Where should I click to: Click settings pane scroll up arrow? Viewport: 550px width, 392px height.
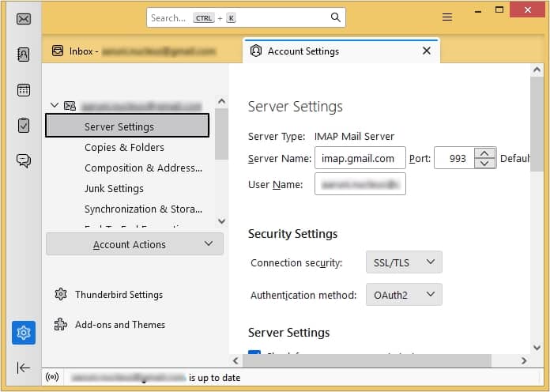coord(537,70)
